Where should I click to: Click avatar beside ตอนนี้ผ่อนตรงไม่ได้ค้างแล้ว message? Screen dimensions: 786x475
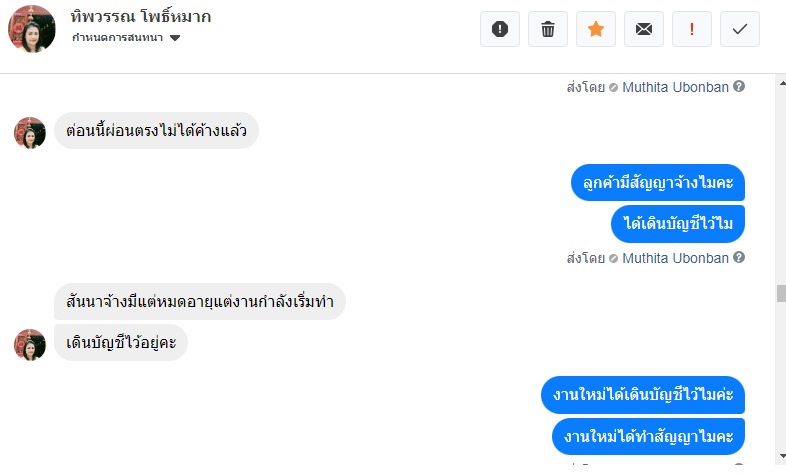30,132
